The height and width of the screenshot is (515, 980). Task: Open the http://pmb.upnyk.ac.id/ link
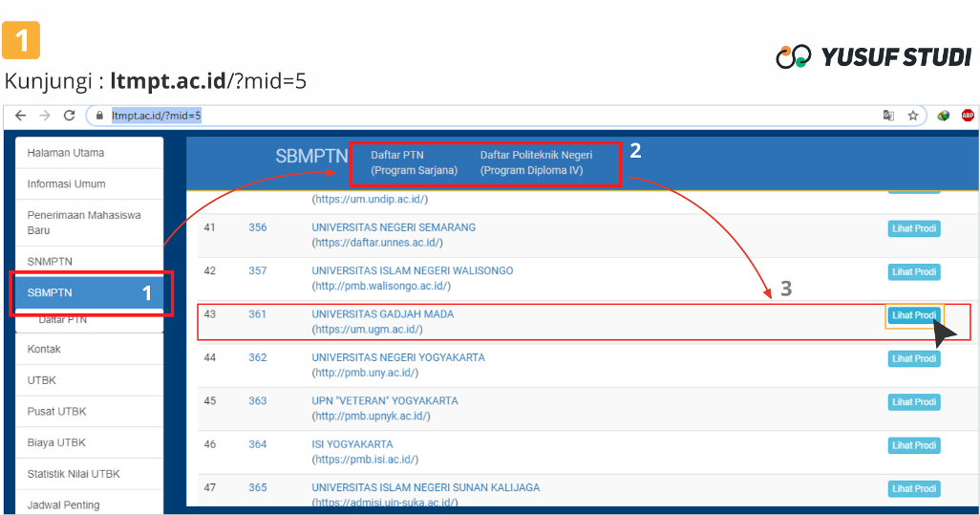[x=372, y=416]
